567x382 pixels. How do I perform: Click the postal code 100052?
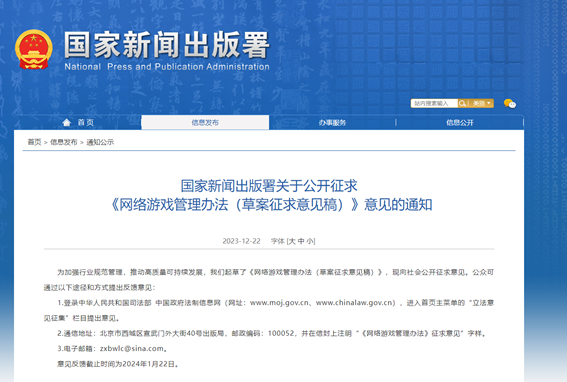[281, 333]
